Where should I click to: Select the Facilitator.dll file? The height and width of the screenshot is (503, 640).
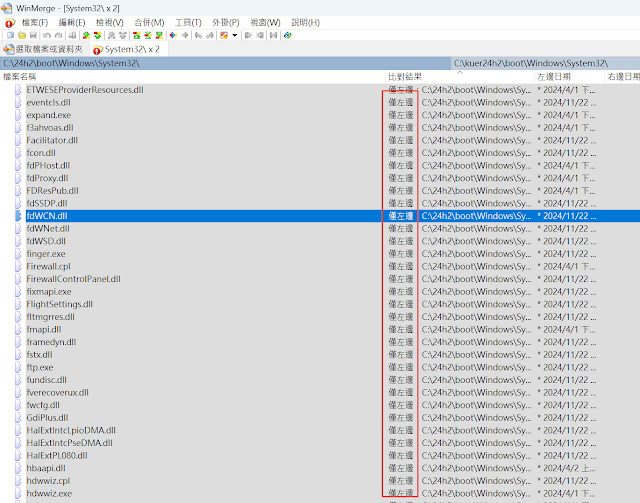[52, 140]
